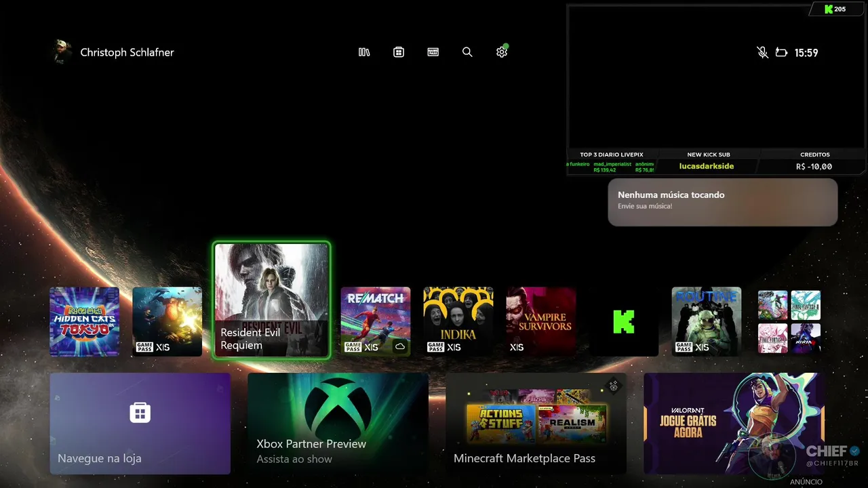The height and width of the screenshot is (488, 868).
Task: Click Actions & Stuff pack thumbnail
Action: (x=501, y=424)
